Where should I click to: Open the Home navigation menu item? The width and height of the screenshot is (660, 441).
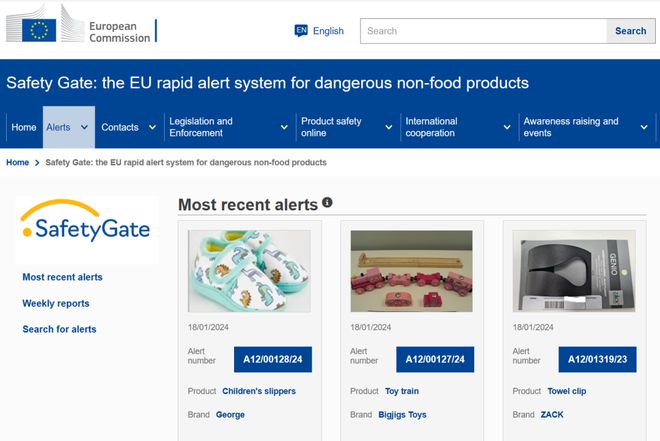click(x=24, y=127)
